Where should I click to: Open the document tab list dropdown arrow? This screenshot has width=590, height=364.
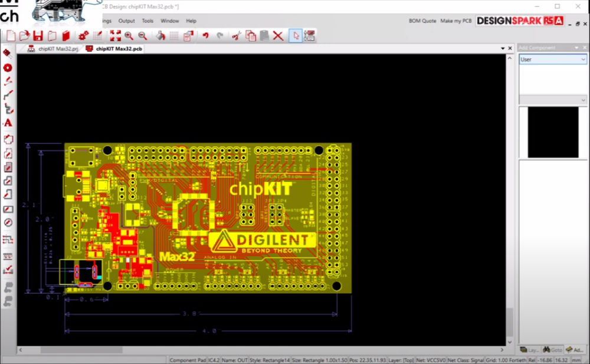[x=503, y=48]
